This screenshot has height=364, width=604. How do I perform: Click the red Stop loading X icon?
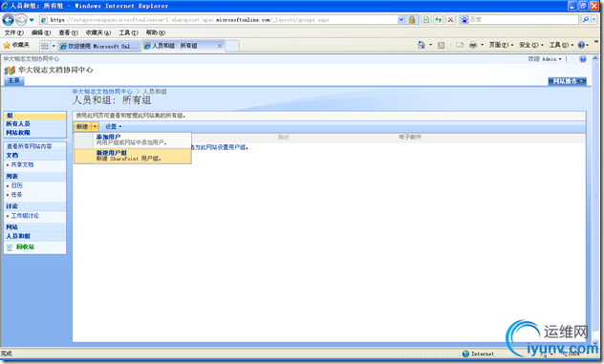pyautogui.click(x=451, y=20)
